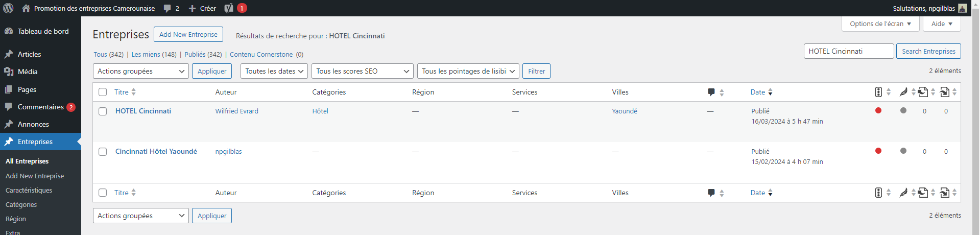Viewport: 980px width, 235px height.
Task: Open Cincinnati Hôtel Yaoundé entry
Action: click(x=156, y=151)
